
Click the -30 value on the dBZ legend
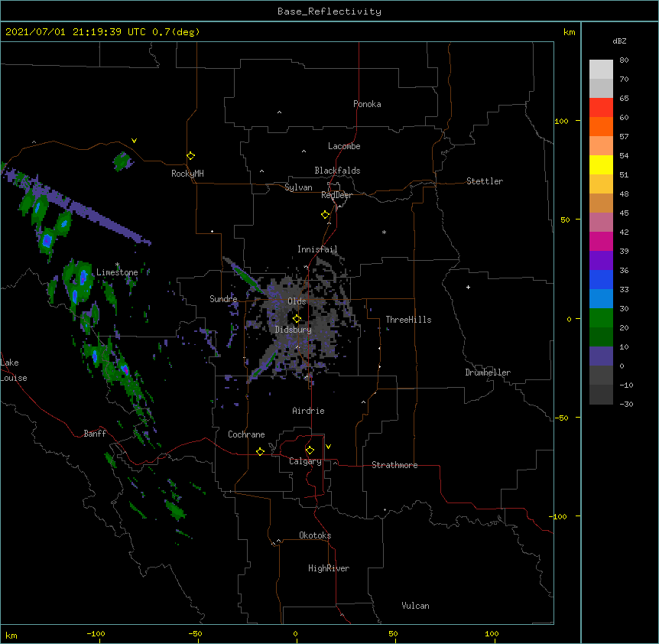(626, 404)
